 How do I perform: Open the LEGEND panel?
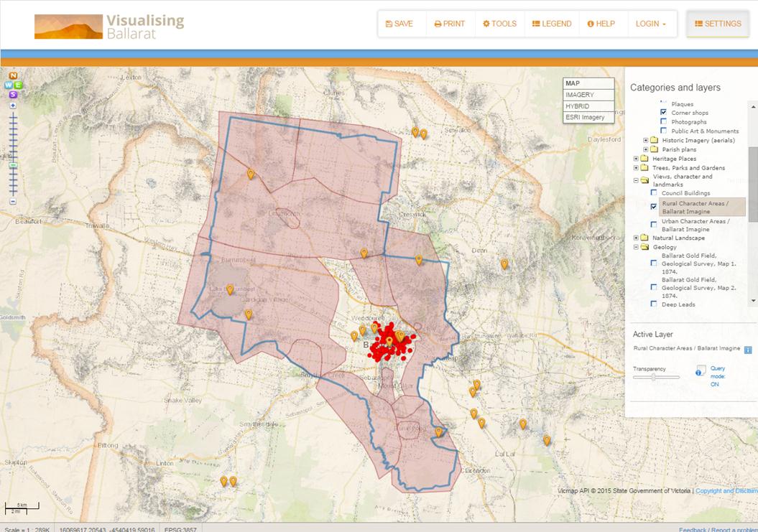coord(552,24)
